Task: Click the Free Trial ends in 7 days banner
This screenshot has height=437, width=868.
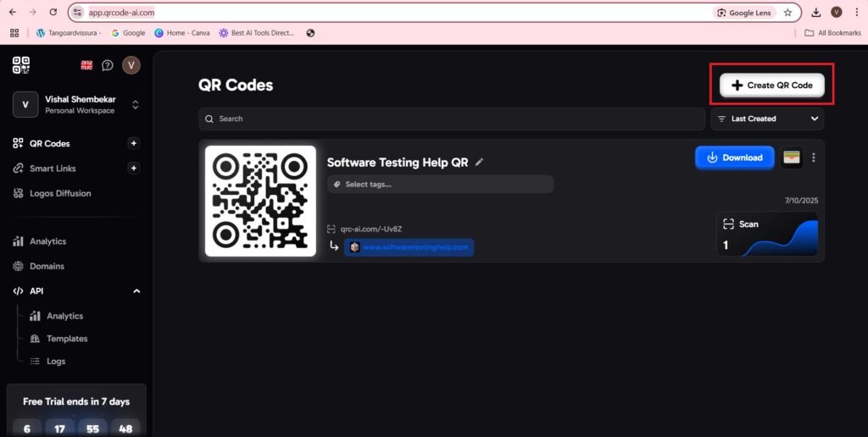Action: [x=76, y=401]
